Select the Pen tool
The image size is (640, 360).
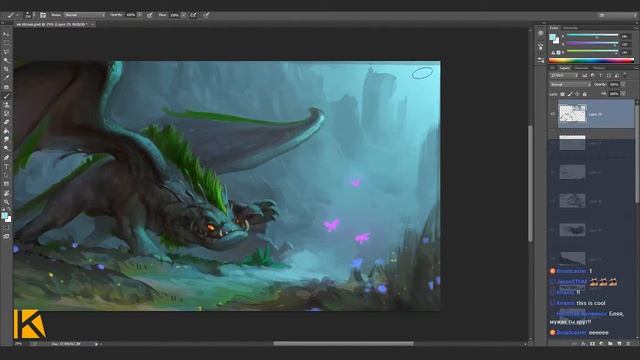pyautogui.click(x=6, y=158)
